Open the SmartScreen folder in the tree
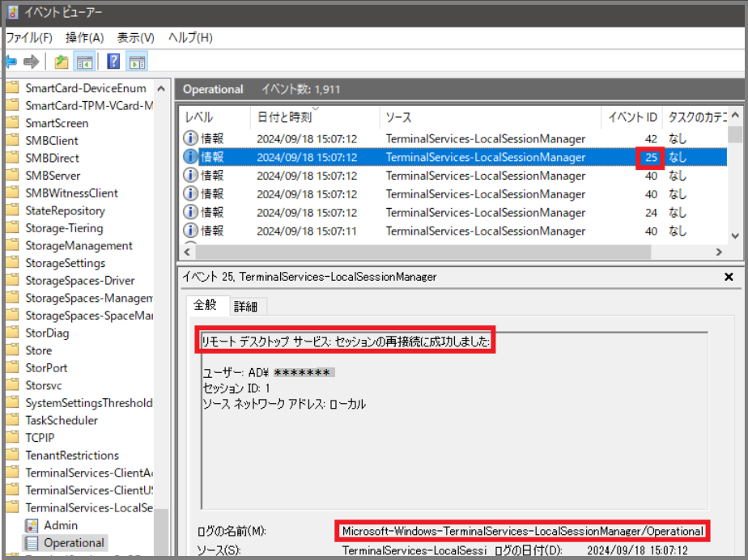Image resolution: width=748 pixels, height=560 pixels. 57,123
